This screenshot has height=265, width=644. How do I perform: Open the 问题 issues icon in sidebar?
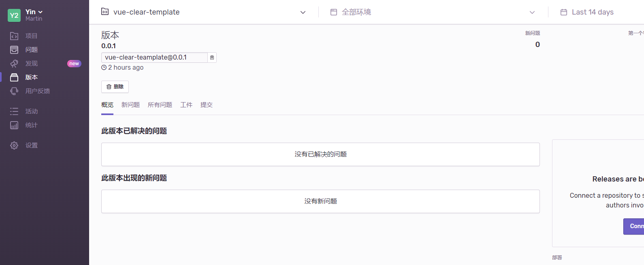tap(14, 50)
